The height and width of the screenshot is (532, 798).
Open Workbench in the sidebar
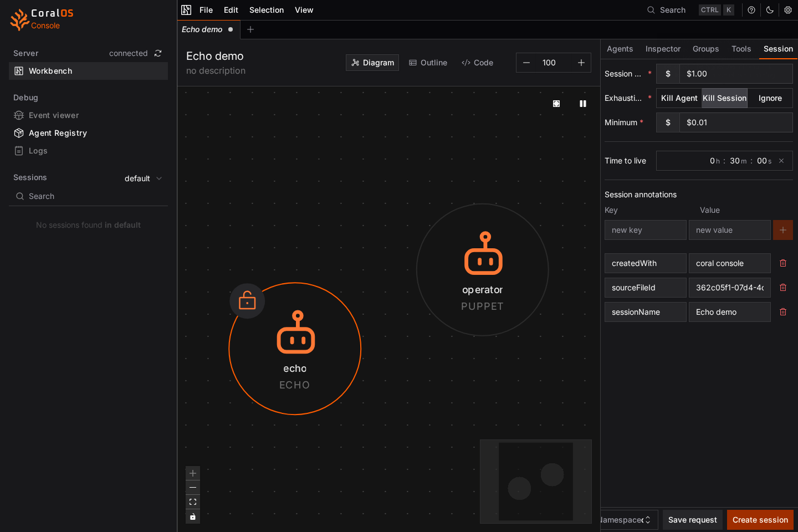point(88,71)
